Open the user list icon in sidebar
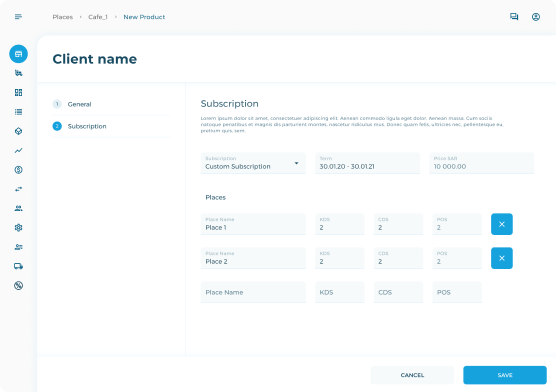 pos(18,247)
